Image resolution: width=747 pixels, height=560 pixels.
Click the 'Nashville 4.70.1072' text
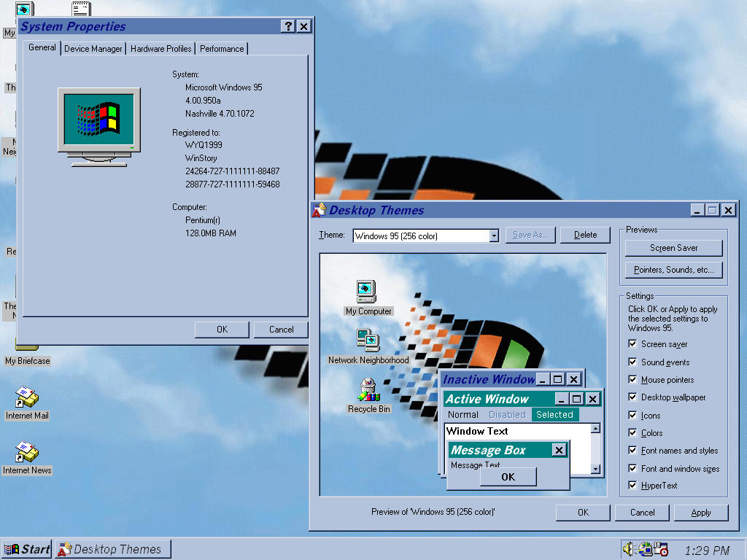pyautogui.click(x=220, y=114)
